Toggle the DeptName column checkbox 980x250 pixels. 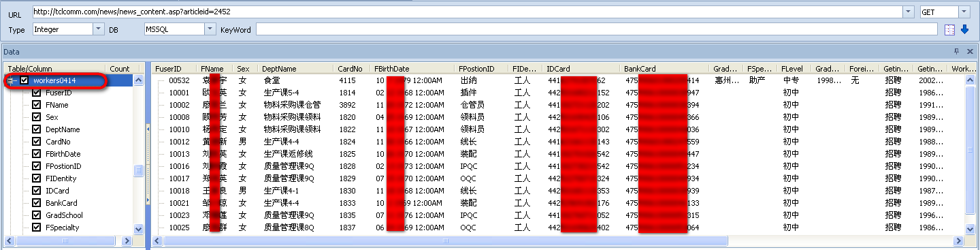click(x=37, y=129)
